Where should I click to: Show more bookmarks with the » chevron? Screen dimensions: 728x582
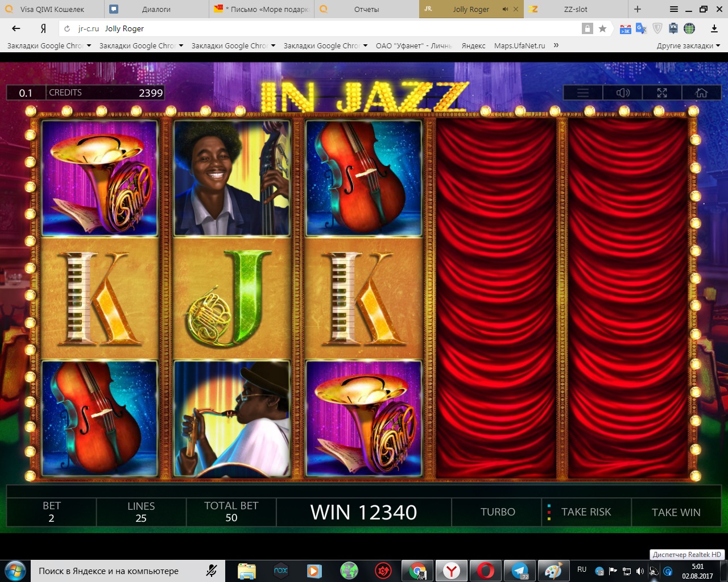tap(556, 45)
